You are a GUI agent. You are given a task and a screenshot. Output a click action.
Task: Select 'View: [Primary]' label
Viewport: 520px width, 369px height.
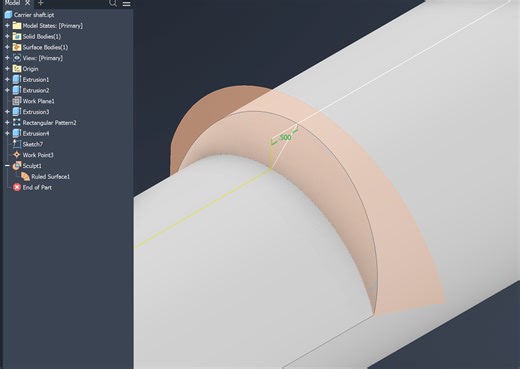coord(43,58)
